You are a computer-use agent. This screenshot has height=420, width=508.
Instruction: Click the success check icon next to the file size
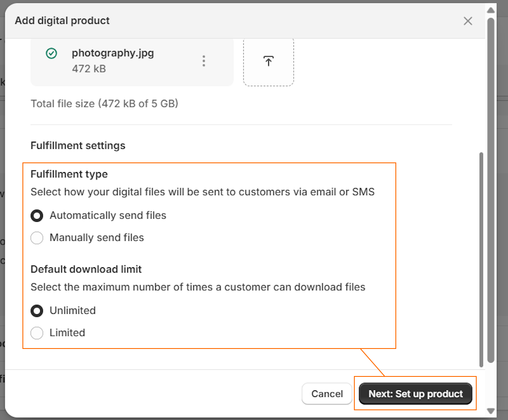tap(51, 53)
